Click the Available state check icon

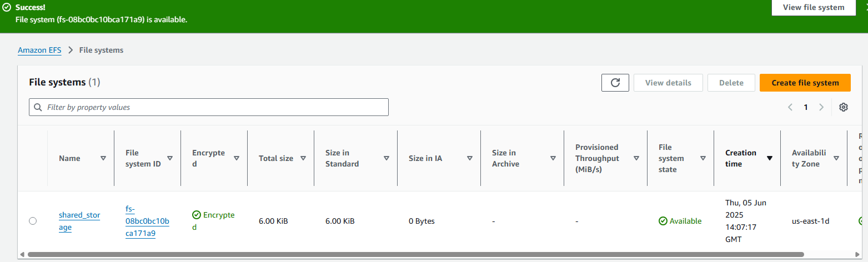(663, 221)
